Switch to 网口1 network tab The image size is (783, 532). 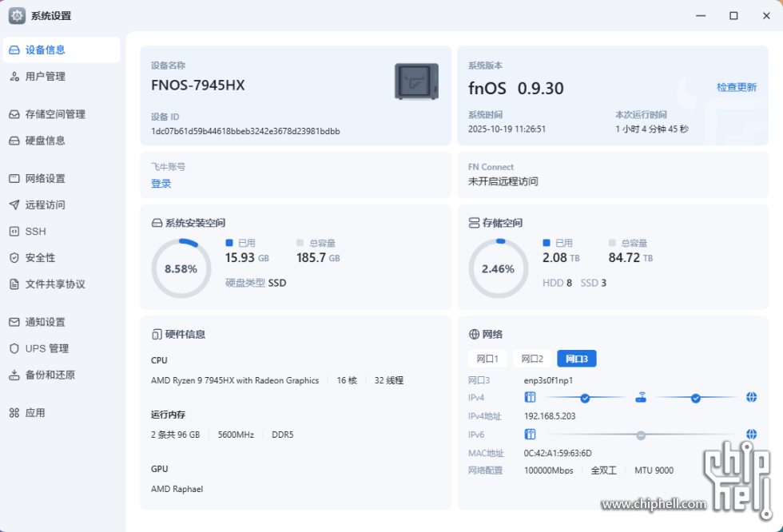pos(487,359)
